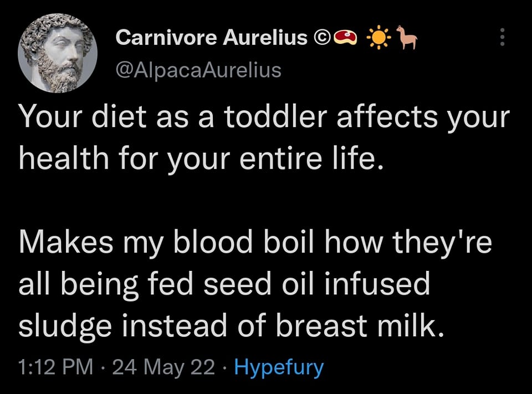Viewport: 532px width, 394px height.
Task: Open the statue profile picture
Action: [x=58, y=53]
